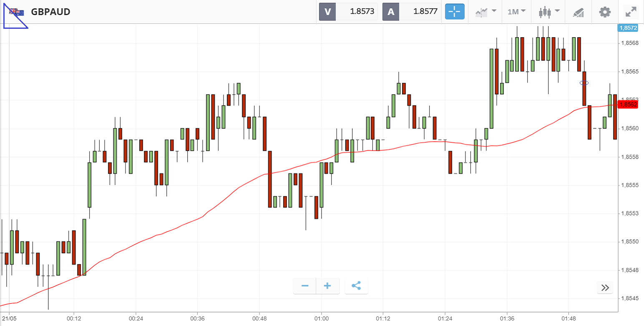This screenshot has width=644, height=326.
Task: Open the 1M timeframe dropdown
Action: click(516, 12)
